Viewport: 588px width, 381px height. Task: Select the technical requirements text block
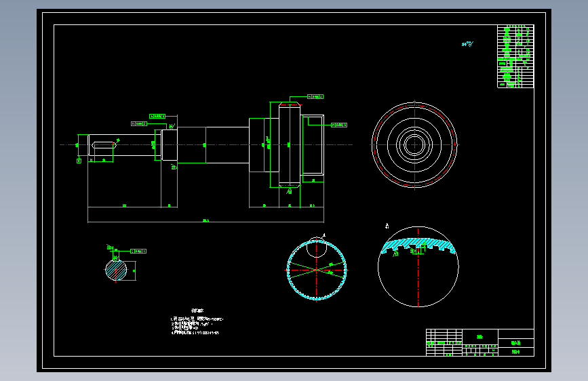coord(197,322)
